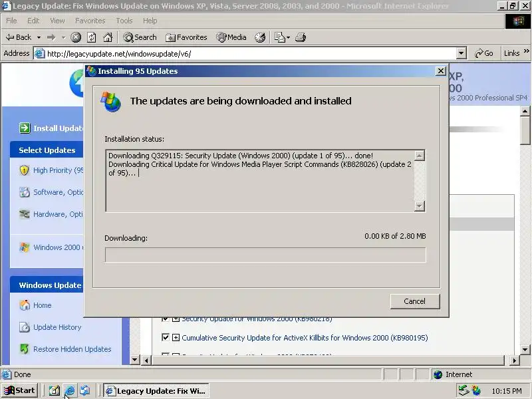Expand the Cumulative Security Update KB980195 details

pos(176,337)
